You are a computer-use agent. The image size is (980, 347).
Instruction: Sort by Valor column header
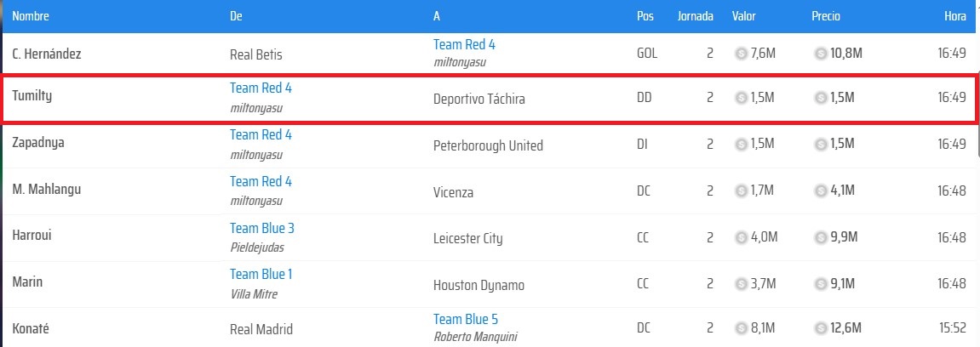744,16
